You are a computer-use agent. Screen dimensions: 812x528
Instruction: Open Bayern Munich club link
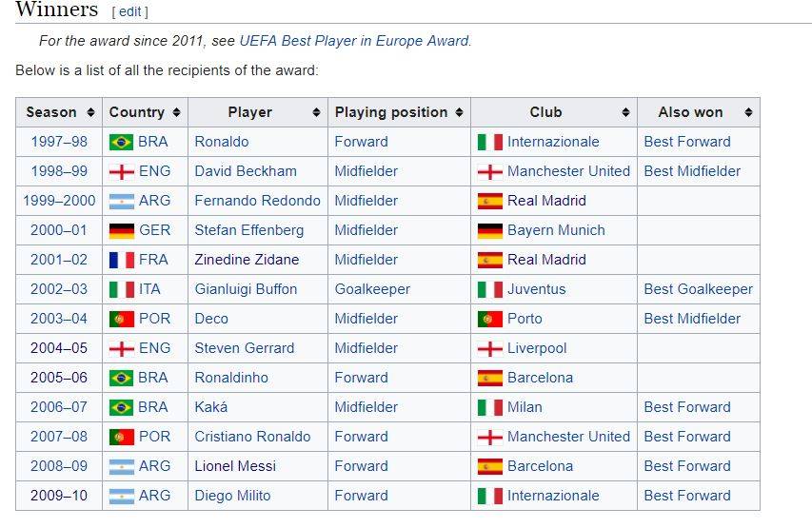[556, 230]
